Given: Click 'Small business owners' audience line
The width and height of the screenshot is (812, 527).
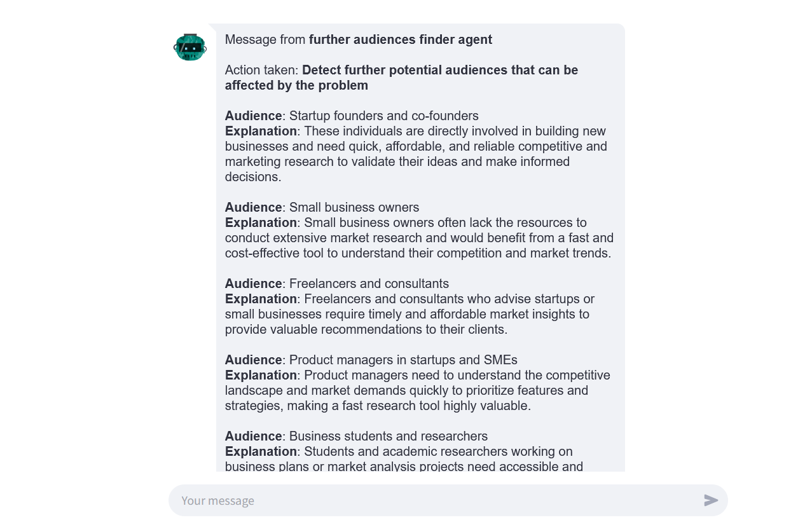Looking at the screenshot, I should tap(322, 207).
